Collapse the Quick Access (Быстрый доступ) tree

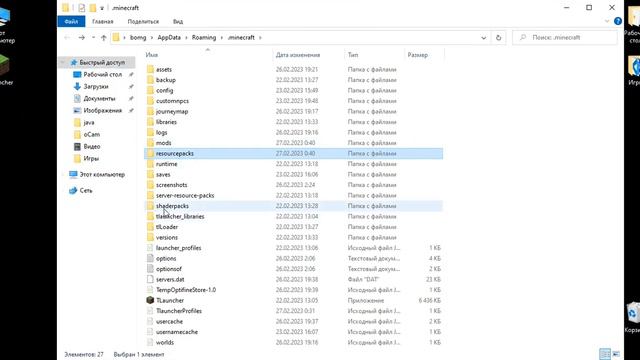click(63, 62)
